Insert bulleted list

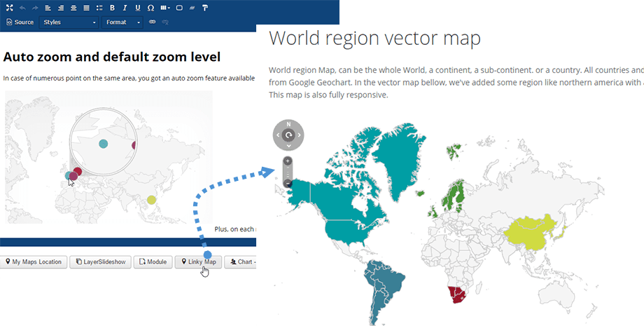click(99, 8)
